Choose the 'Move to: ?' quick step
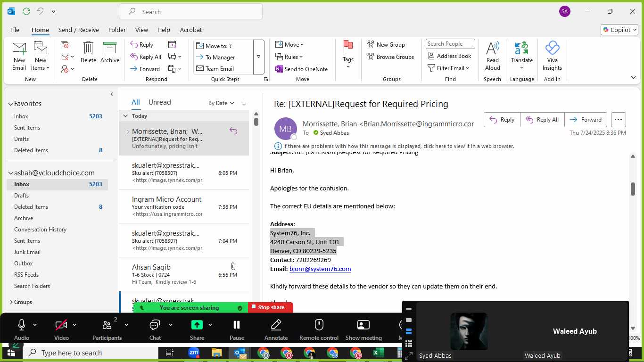The image size is (644, 362). (219, 46)
